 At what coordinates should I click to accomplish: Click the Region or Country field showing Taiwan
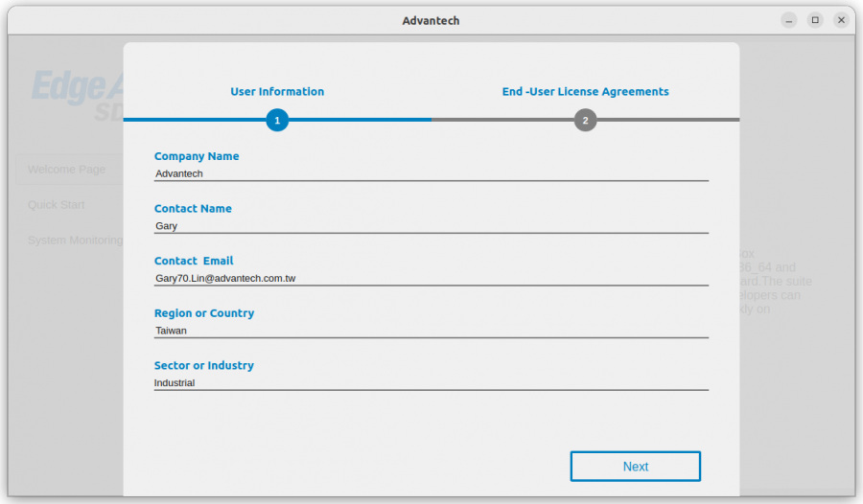[x=431, y=331]
